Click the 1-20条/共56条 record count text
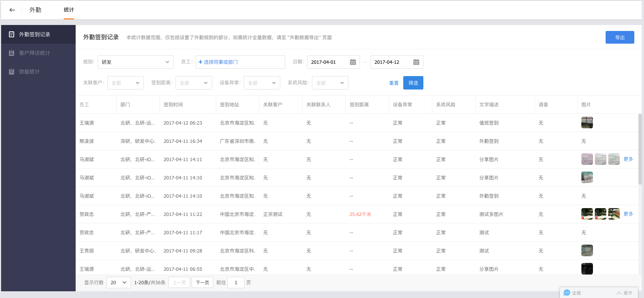Screen dimensions: 644x298 [150, 283]
